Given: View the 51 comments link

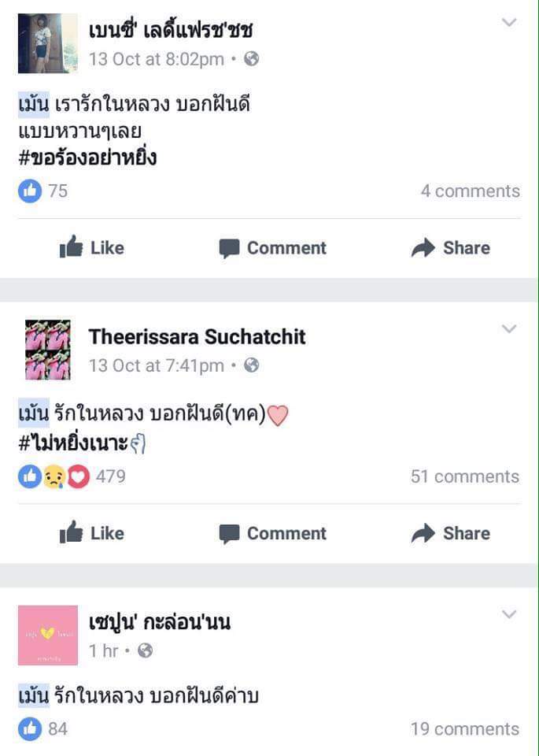Looking at the screenshot, I should click(x=465, y=476).
